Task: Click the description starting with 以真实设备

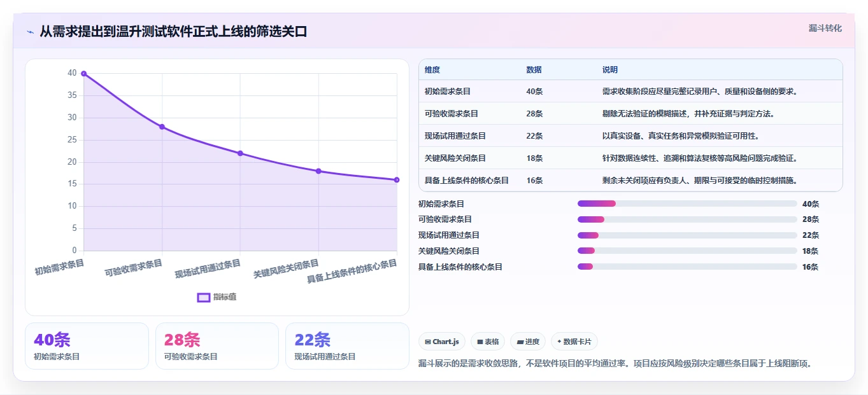Action: (681, 136)
